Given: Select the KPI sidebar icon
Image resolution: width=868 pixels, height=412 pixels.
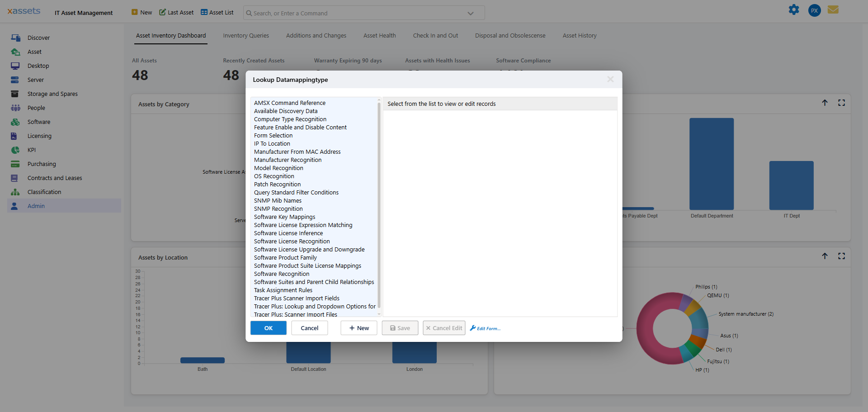Looking at the screenshot, I should coord(16,150).
